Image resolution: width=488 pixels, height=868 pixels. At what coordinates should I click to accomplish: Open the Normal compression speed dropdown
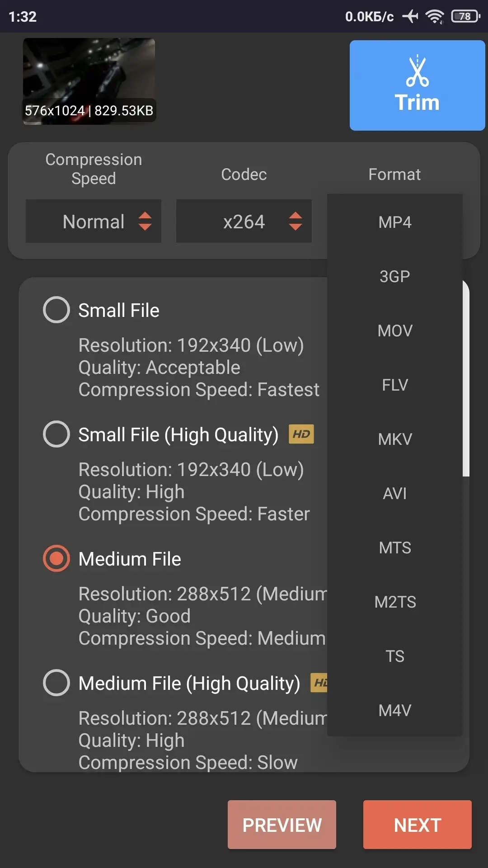(94, 222)
